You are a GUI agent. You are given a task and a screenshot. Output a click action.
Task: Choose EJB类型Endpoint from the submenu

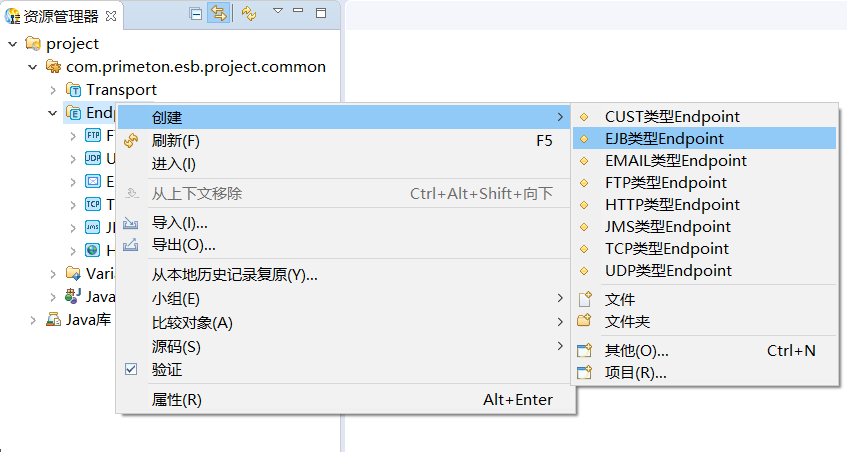click(664, 139)
